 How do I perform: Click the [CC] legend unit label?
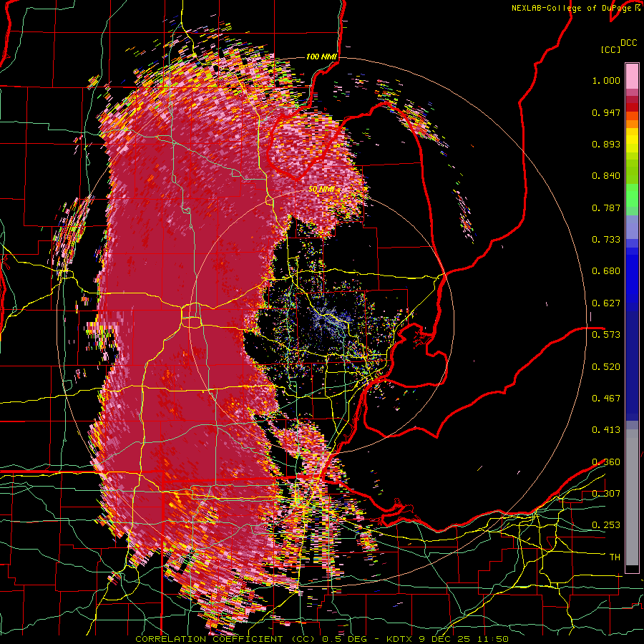tap(610, 49)
